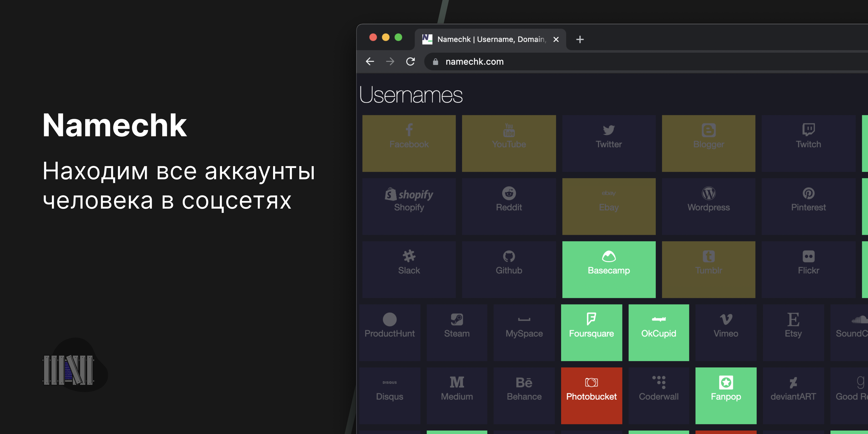Open the MySpace tile

(x=524, y=333)
